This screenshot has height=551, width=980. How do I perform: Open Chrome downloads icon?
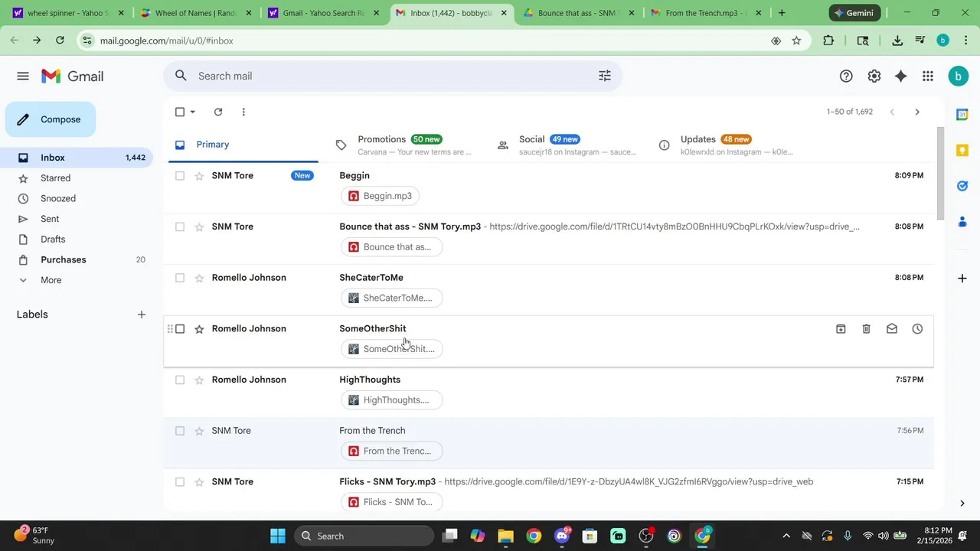tap(897, 41)
